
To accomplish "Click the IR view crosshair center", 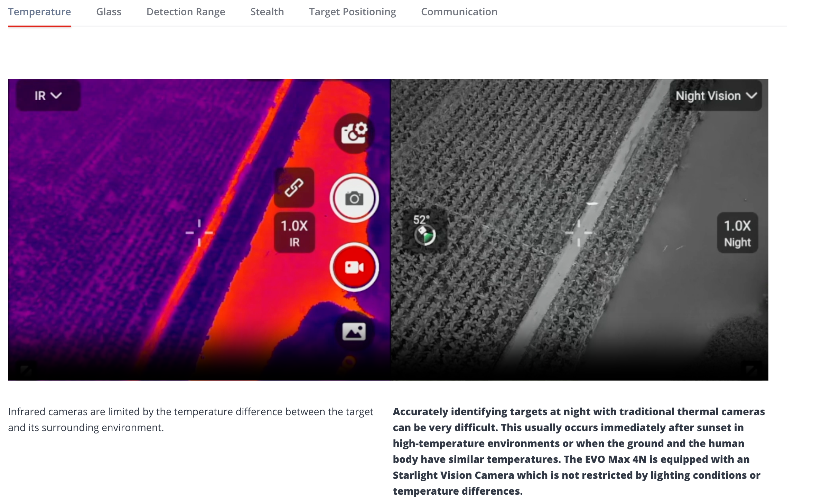I will [199, 233].
